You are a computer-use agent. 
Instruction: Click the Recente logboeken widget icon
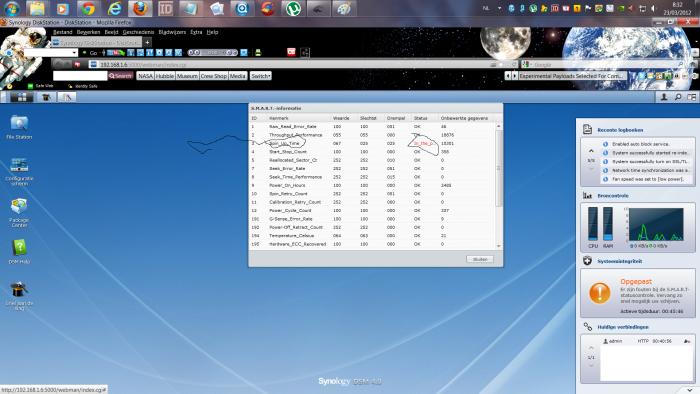tap(588, 129)
